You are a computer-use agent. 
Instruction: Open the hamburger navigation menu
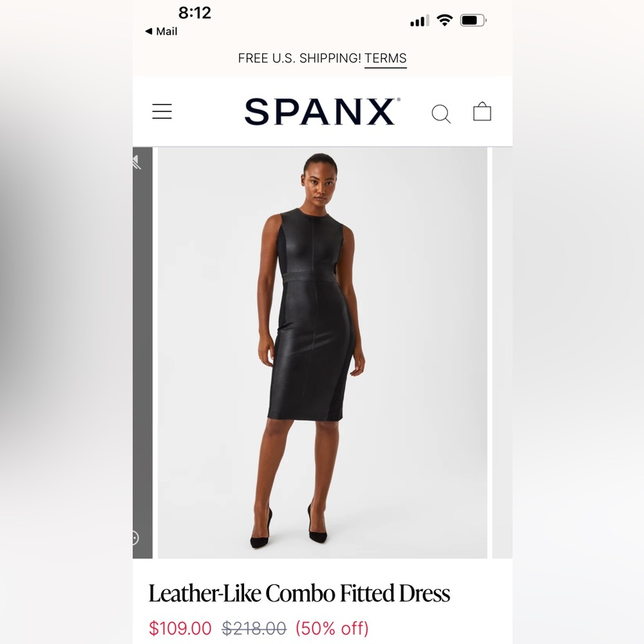pos(162,111)
